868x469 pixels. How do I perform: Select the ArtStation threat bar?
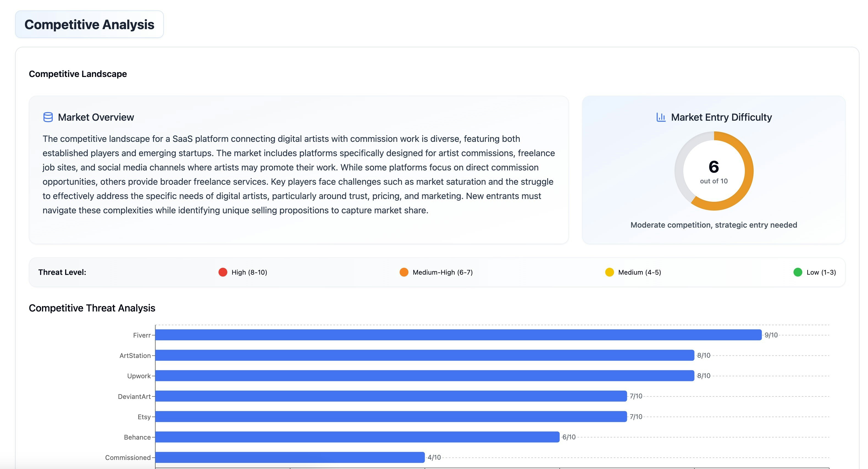425,355
